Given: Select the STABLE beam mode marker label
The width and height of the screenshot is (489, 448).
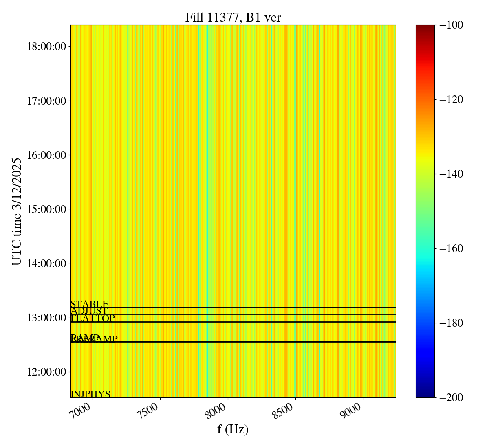Looking at the screenshot, I should pos(89,304).
